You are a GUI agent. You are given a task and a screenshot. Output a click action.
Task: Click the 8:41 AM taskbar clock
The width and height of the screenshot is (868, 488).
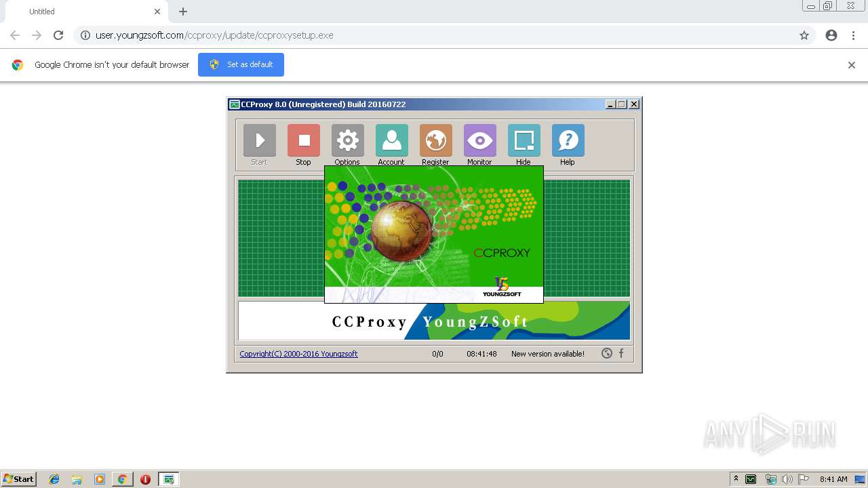click(833, 479)
